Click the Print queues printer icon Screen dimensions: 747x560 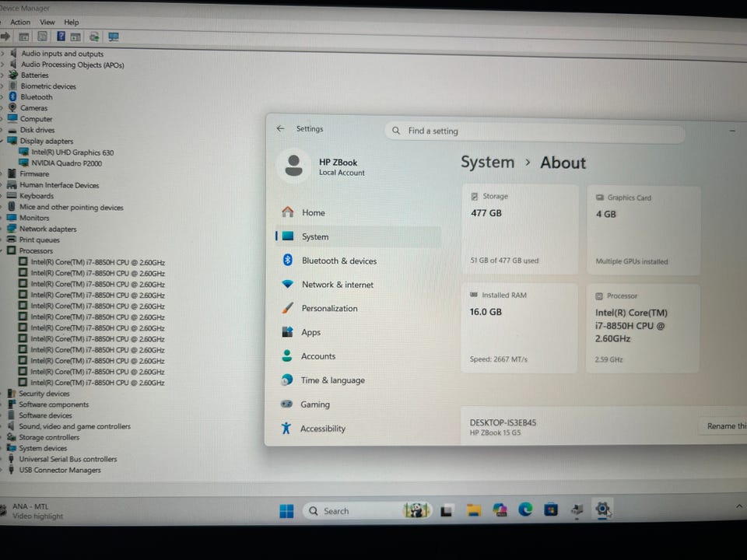(12, 240)
